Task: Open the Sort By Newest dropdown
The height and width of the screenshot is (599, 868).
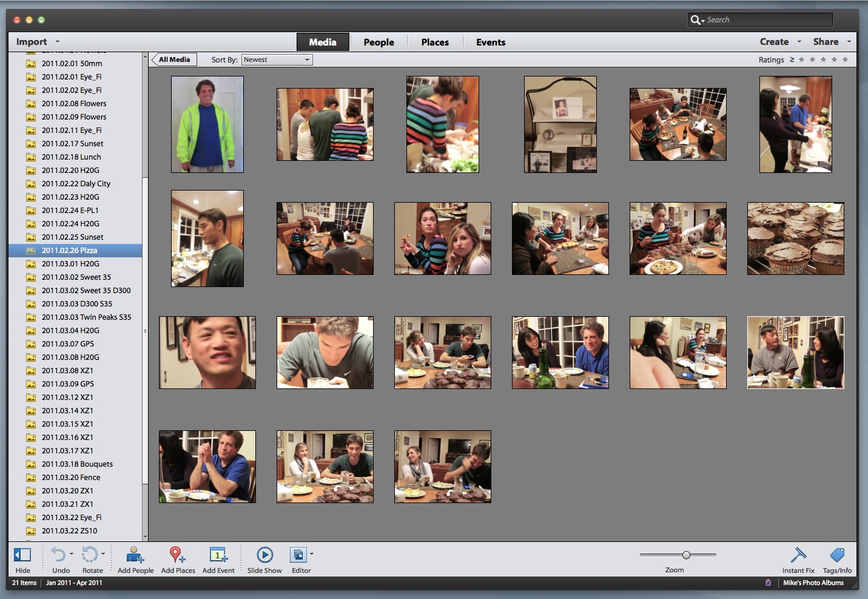Action: (x=277, y=59)
